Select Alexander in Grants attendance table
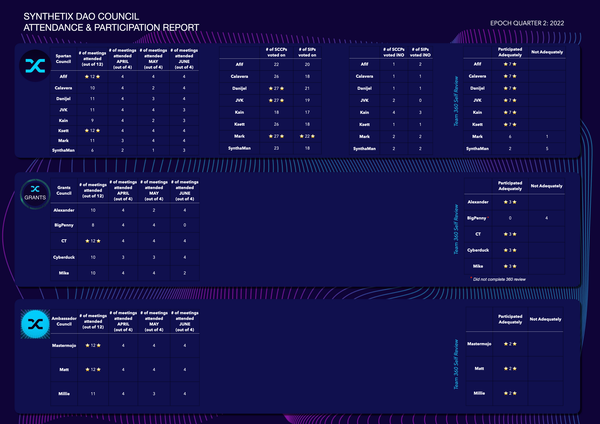The width and height of the screenshot is (600, 424). 64,210
